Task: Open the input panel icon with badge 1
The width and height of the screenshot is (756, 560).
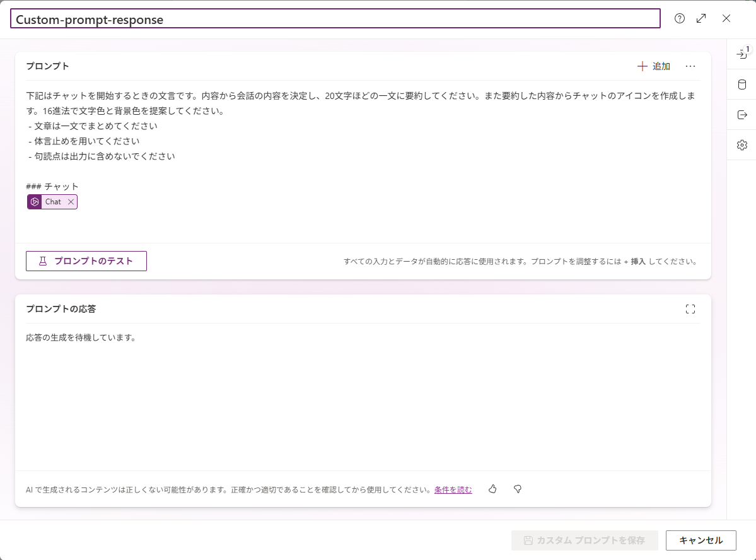Action: (x=743, y=53)
